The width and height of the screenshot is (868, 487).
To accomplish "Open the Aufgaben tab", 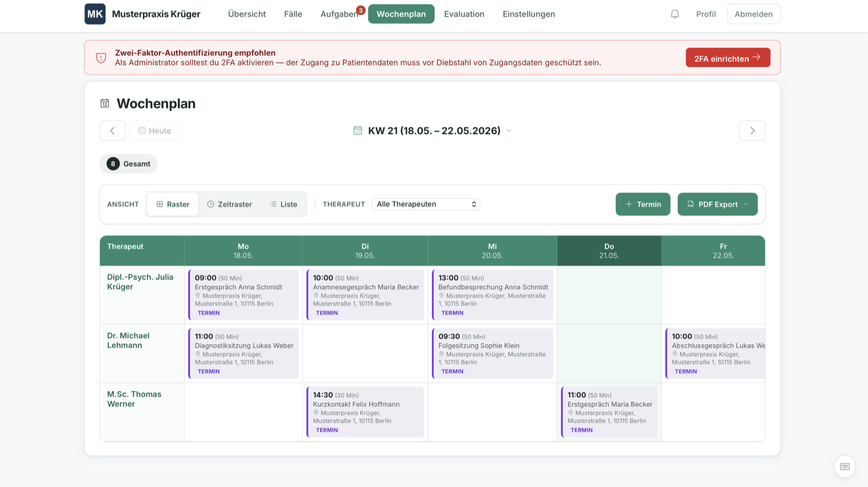I will tap(339, 14).
